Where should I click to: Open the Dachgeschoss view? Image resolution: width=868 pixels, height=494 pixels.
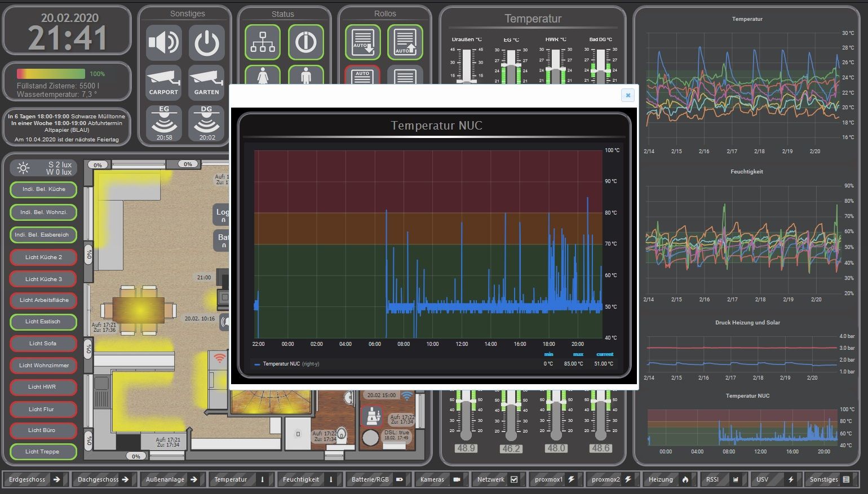point(104,479)
